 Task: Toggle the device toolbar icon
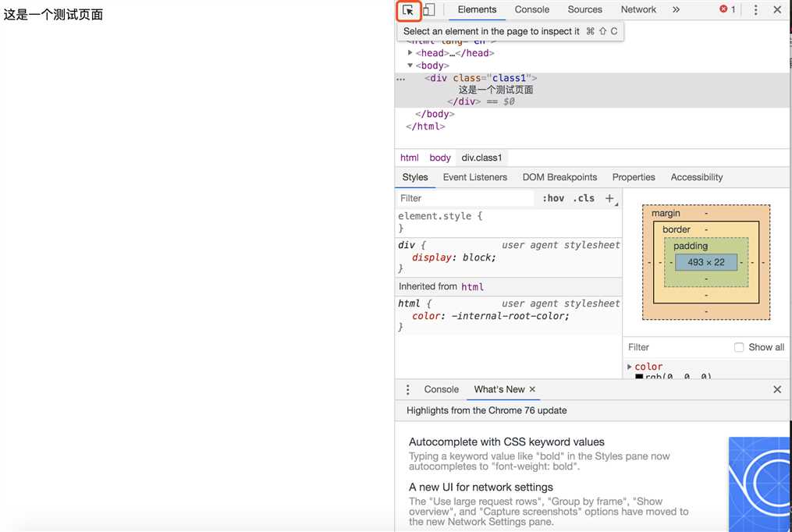(429, 9)
